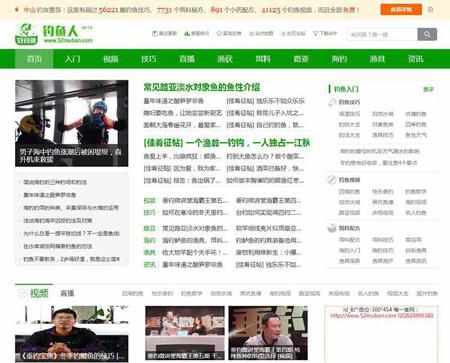Open the 《垂钓宝典》 video thumbnail
Image resolution: width=450 pixels, height=363 pixels.
coord(72,334)
